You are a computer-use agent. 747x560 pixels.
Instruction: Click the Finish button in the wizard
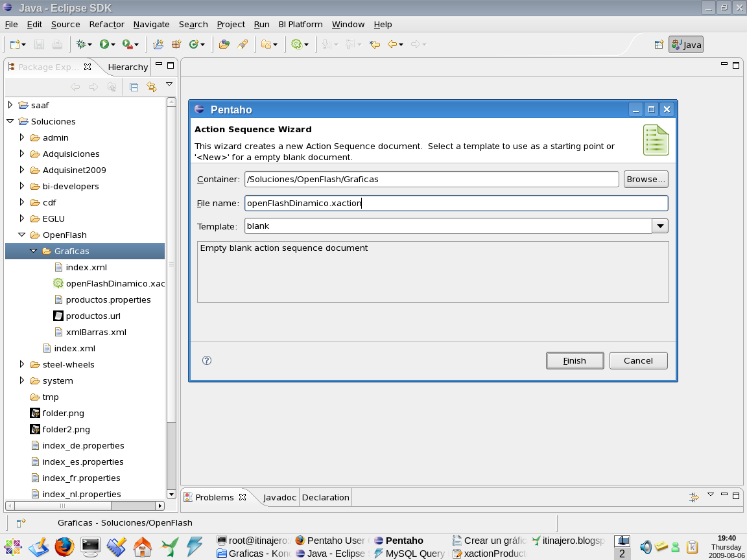(x=575, y=360)
